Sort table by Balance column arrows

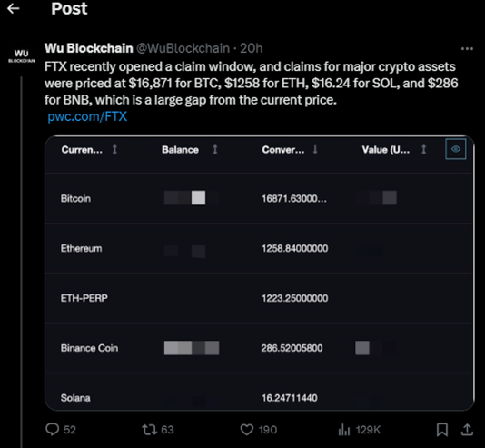pyautogui.click(x=215, y=150)
